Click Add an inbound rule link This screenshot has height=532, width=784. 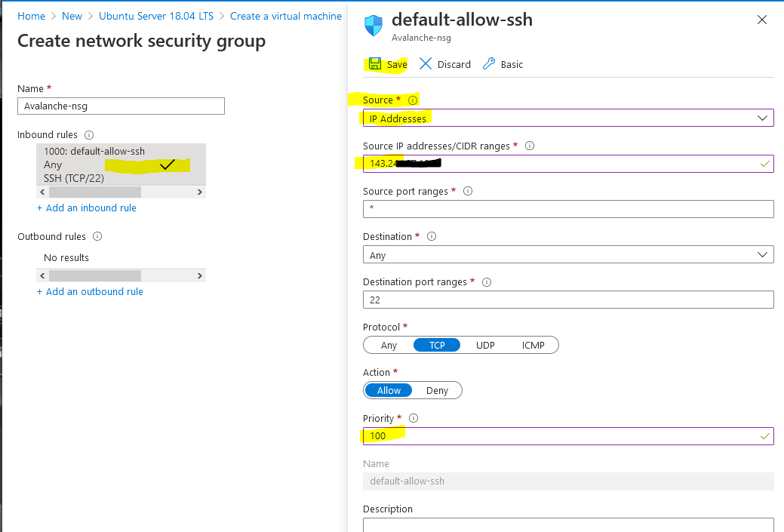[x=87, y=208]
